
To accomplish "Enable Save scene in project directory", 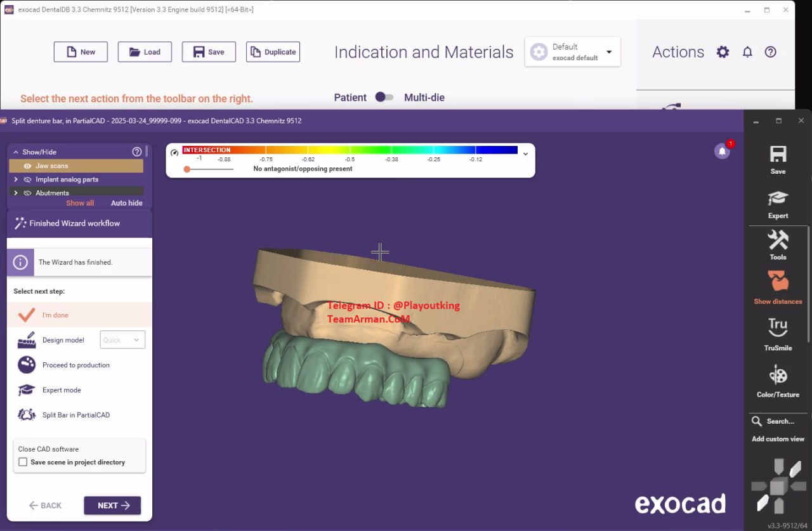I will point(23,462).
